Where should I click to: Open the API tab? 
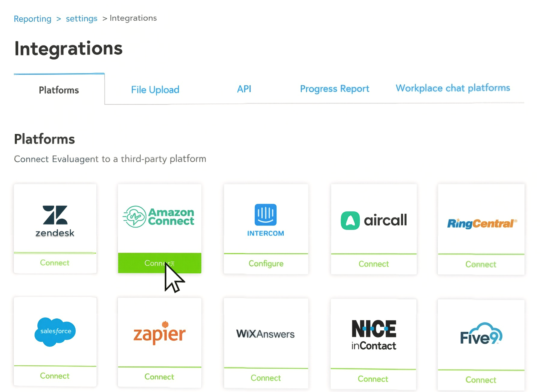pos(244,89)
